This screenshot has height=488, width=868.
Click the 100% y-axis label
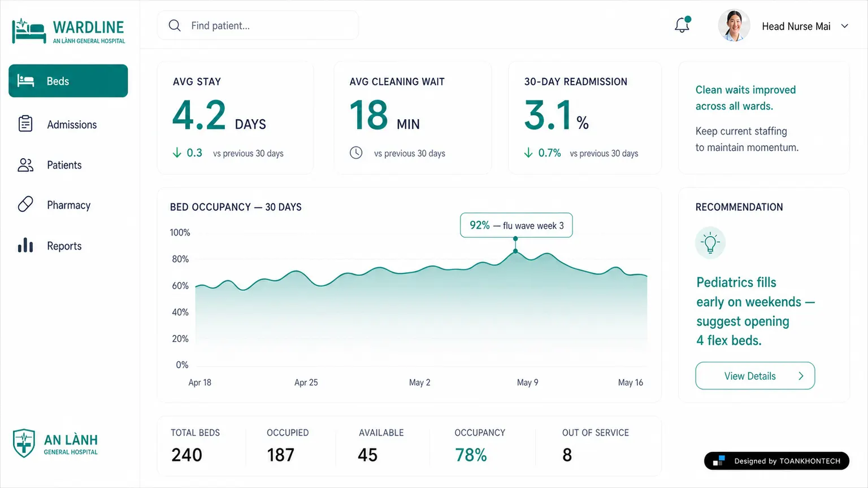(180, 232)
